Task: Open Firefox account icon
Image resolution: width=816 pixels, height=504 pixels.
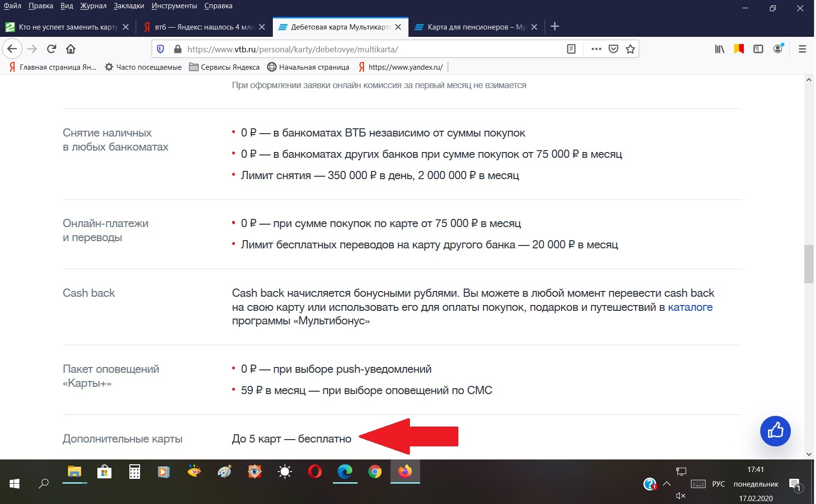Action: pos(778,48)
